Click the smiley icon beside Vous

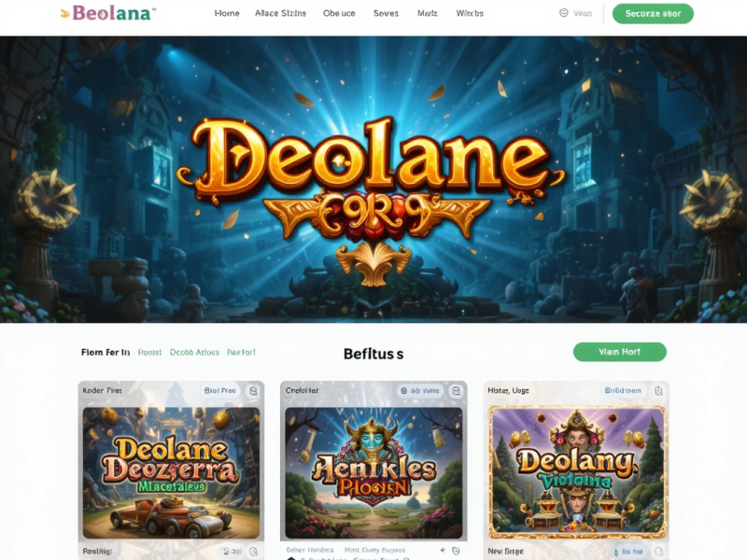click(x=564, y=13)
